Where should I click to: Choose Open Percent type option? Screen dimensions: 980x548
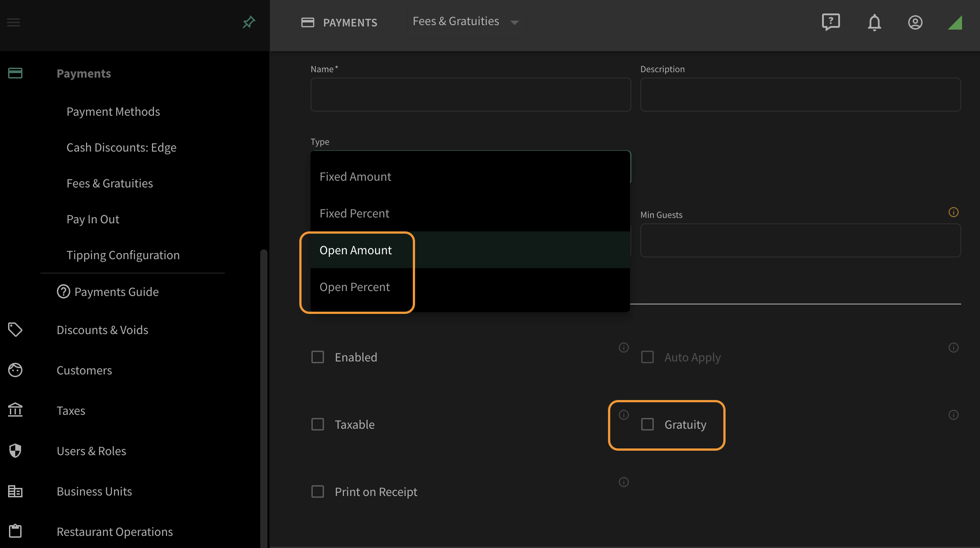[470, 287]
